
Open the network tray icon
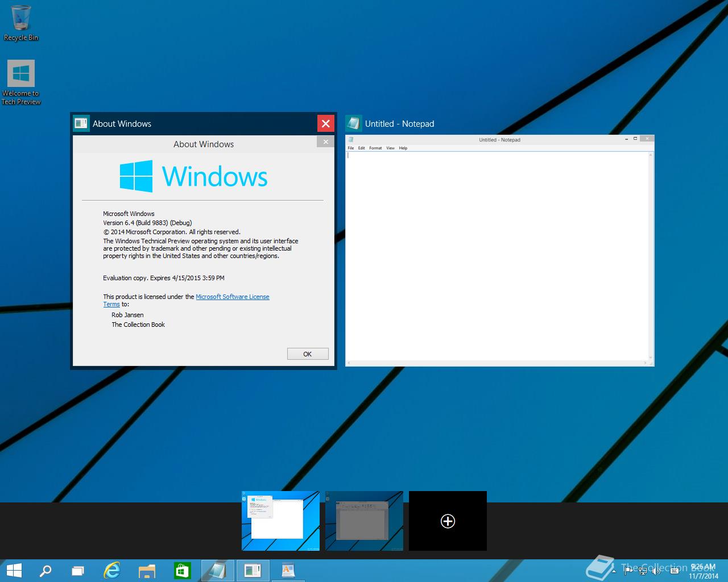pos(643,571)
